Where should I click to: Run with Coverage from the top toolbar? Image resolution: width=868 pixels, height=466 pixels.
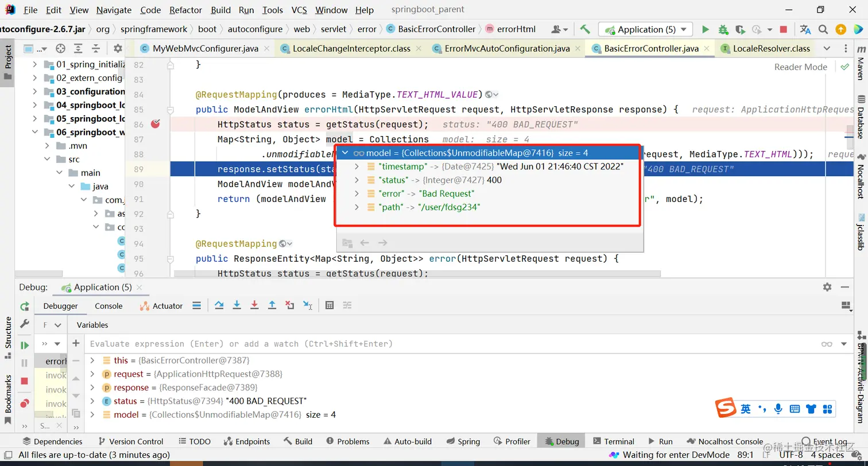[740, 29]
